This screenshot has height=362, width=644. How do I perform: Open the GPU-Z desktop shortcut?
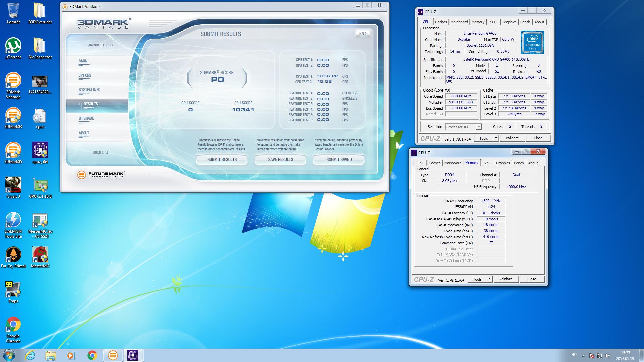point(40,185)
